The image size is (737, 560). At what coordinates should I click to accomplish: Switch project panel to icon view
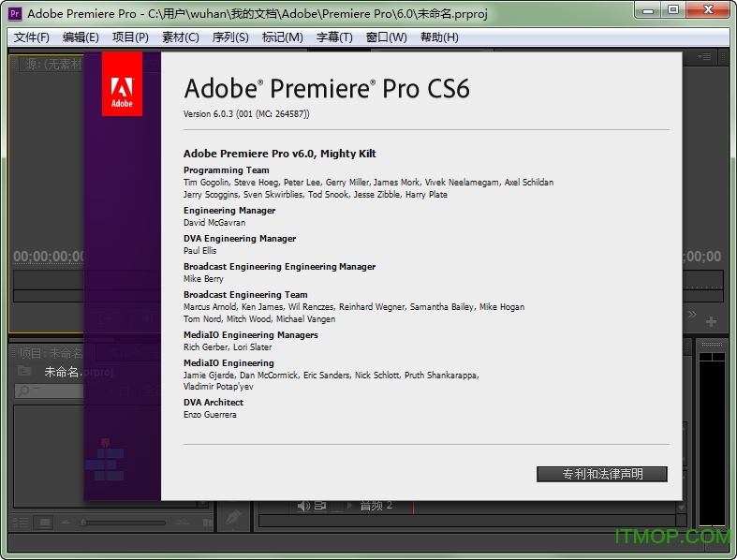click(45, 523)
